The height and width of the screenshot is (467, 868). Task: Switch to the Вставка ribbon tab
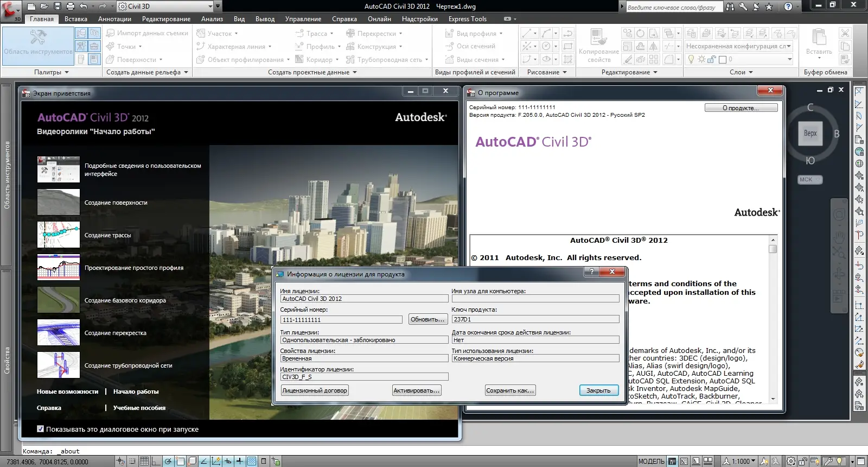[75, 19]
